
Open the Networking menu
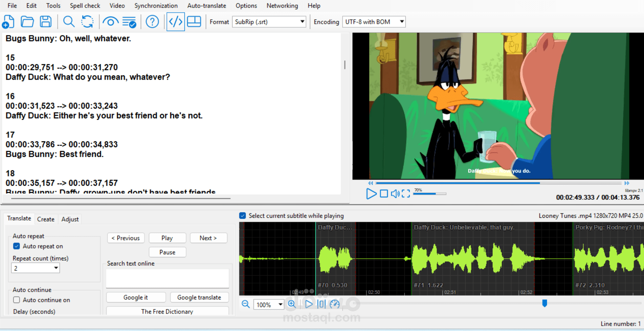(282, 6)
